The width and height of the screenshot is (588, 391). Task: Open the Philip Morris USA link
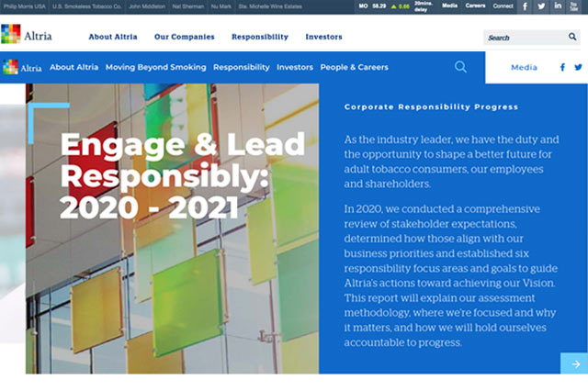pyautogui.click(x=25, y=6)
